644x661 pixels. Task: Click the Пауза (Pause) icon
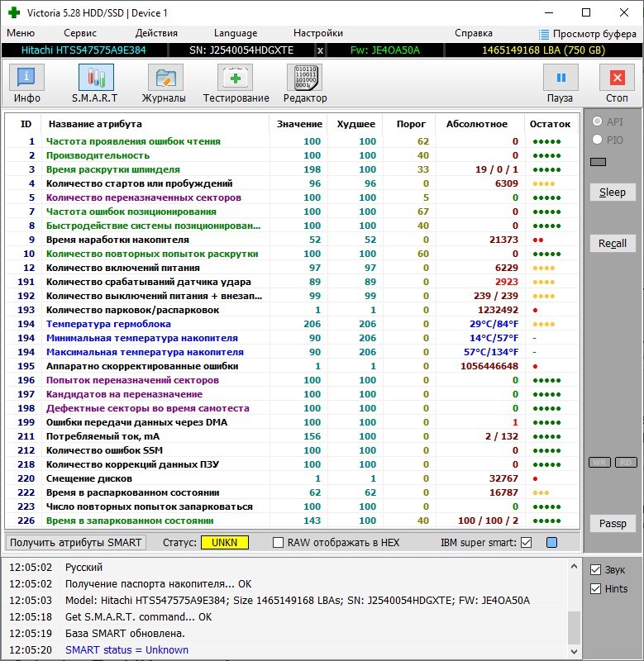click(561, 78)
